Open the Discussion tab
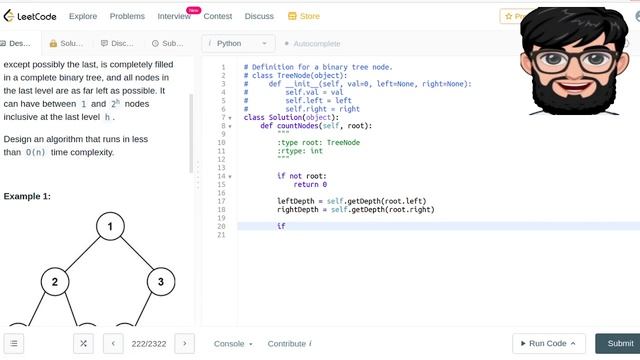 [x=117, y=43]
